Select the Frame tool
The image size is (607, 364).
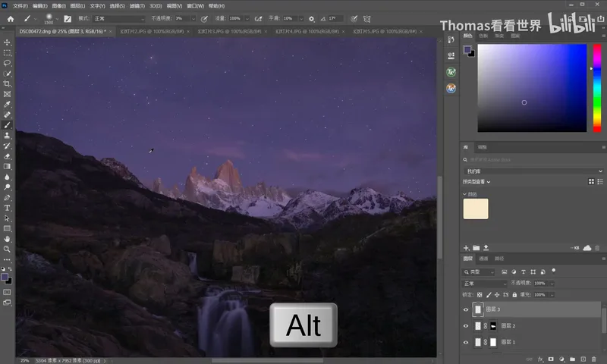click(7, 94)
